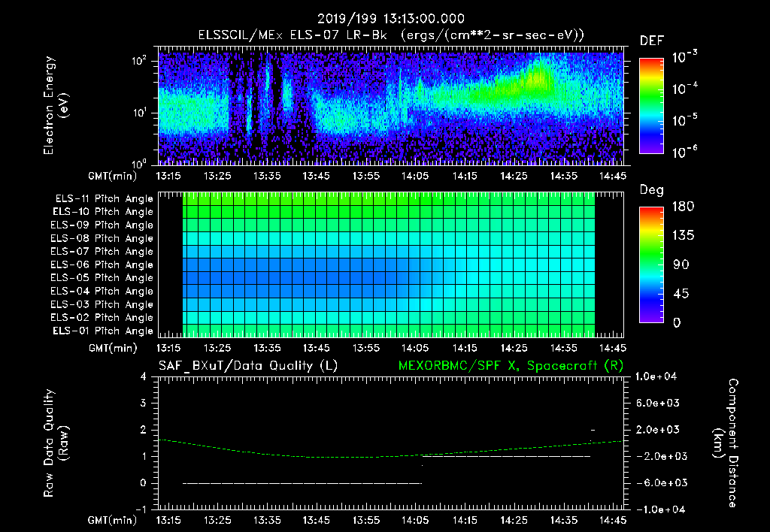Click the Electron Energy (eV) axis title
The width and height of the screenshot is (770, 532).
(56, 105)
